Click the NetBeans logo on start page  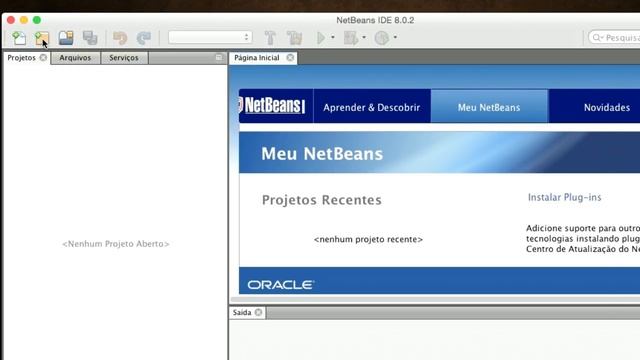point(272,106)
